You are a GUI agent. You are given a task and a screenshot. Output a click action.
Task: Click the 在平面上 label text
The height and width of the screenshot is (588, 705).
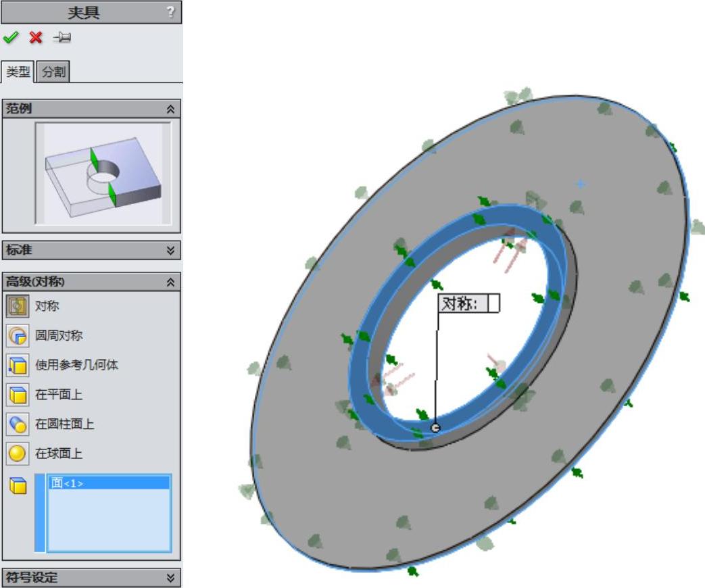59,395
